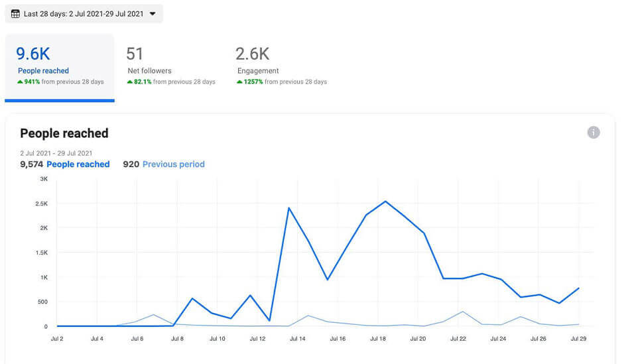Viewport: 630px width, 364px height.
Task: Click the 51 net followers value
Action: tap(135, 54)
